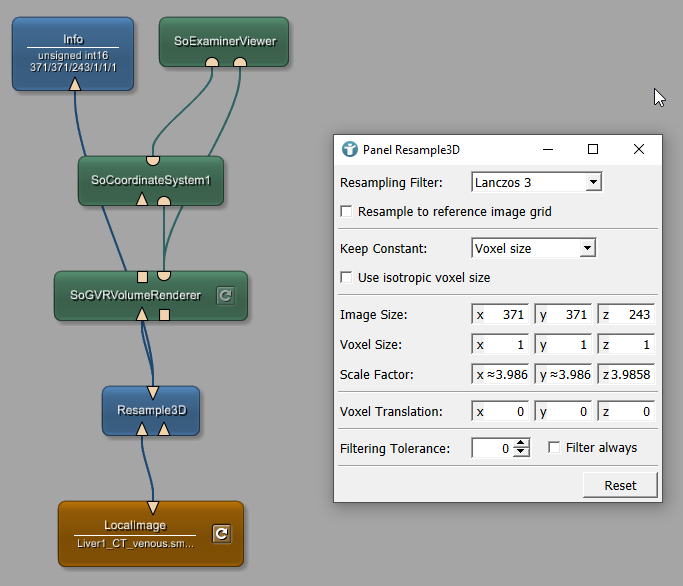This screenshot has width=683, height=586.
Task: Click the reload icon on LocalImage node
Action: (221, 534)
